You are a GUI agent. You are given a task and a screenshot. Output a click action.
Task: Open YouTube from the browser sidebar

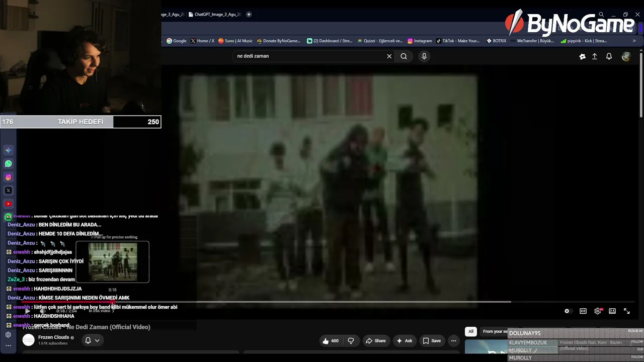(x=8, y=204)
